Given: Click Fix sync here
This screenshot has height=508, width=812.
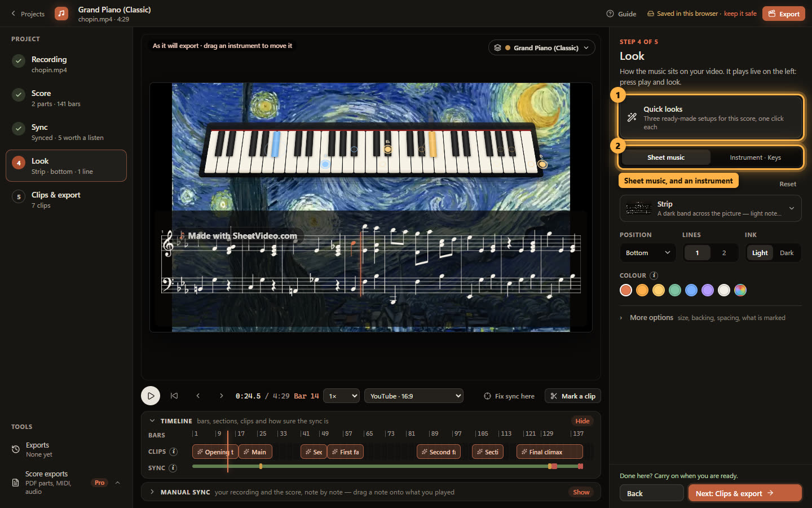Looking at the screenshot, I should tap(509, 396).
